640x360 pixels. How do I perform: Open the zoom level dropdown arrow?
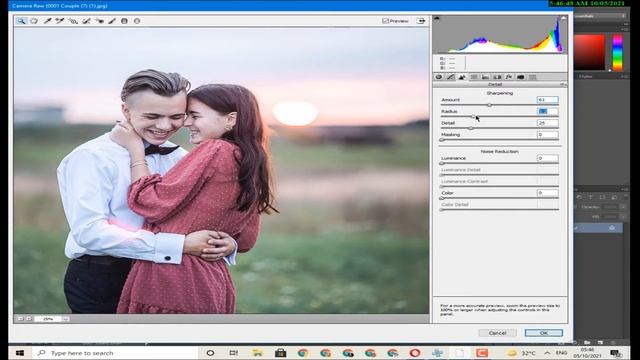66,319
